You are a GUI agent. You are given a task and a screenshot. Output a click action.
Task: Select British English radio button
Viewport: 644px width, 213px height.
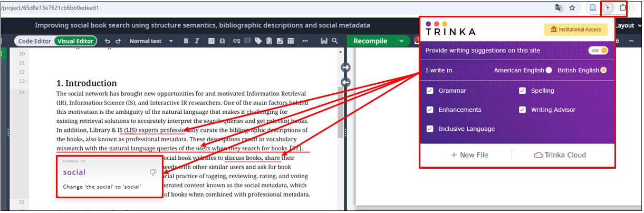tap(603, 70)
